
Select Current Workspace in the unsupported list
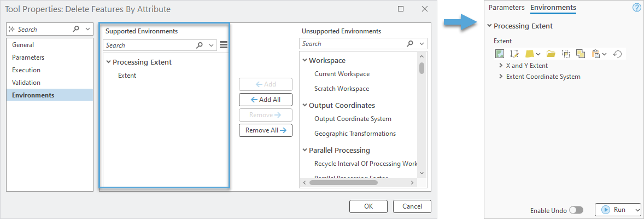tap(342, 74)
